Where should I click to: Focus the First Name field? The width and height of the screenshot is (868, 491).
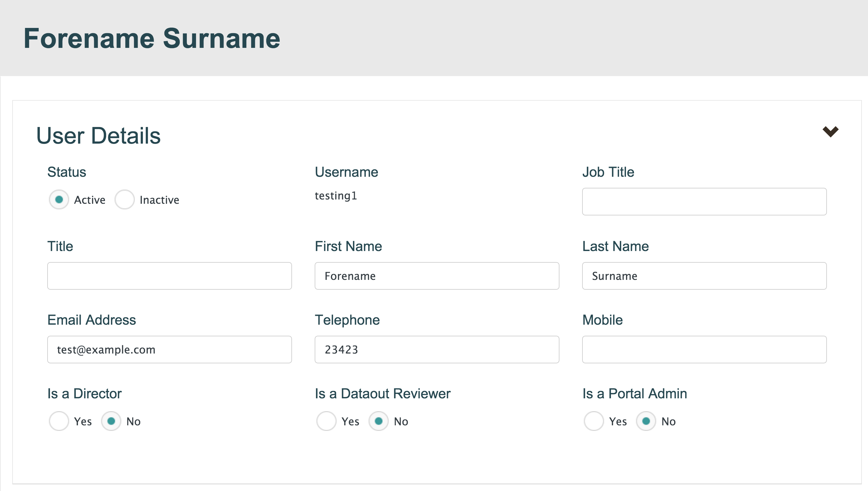437,276
